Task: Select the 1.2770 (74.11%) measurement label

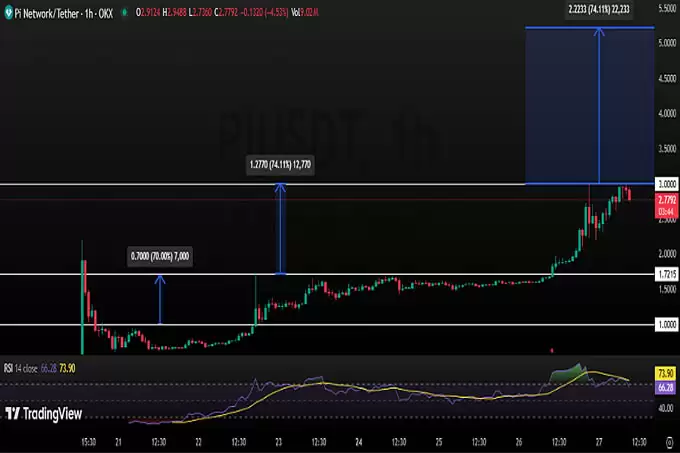Action: 281,164
